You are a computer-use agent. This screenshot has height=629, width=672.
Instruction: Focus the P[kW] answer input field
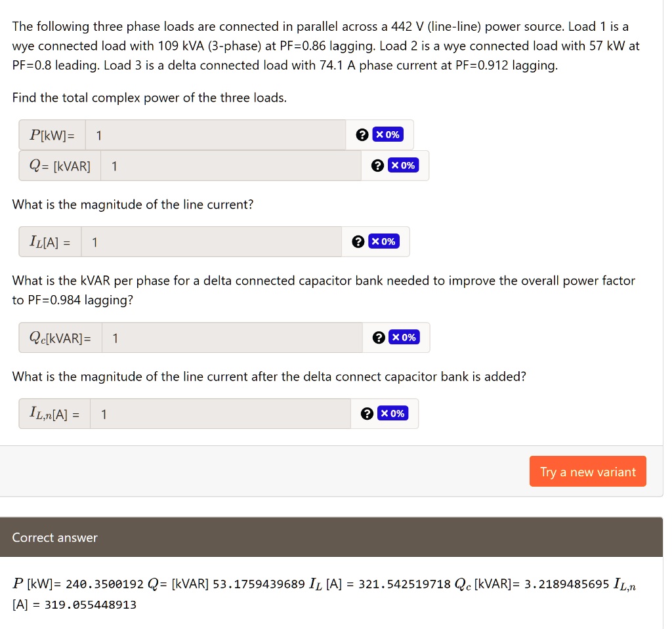[215, 135]
